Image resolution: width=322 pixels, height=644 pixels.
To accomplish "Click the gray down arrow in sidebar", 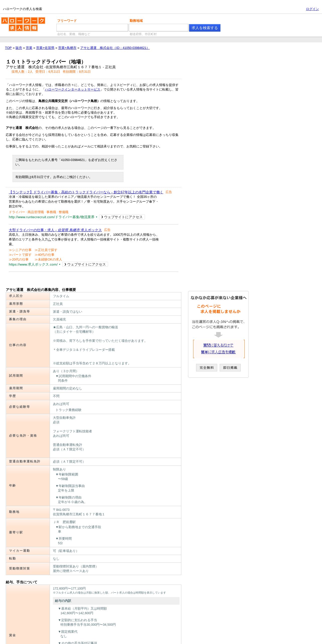I will tap(218, 335).
